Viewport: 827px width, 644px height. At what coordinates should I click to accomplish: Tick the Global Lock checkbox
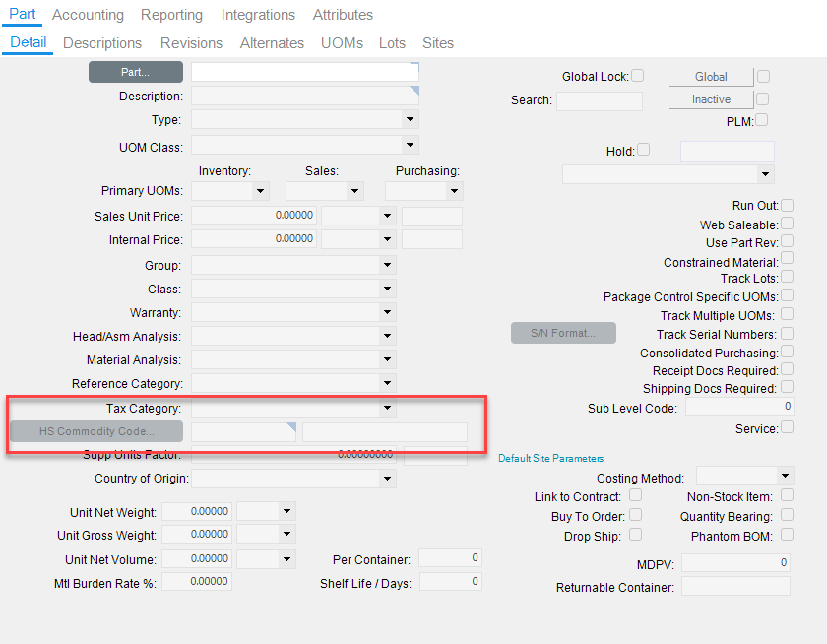638,76
